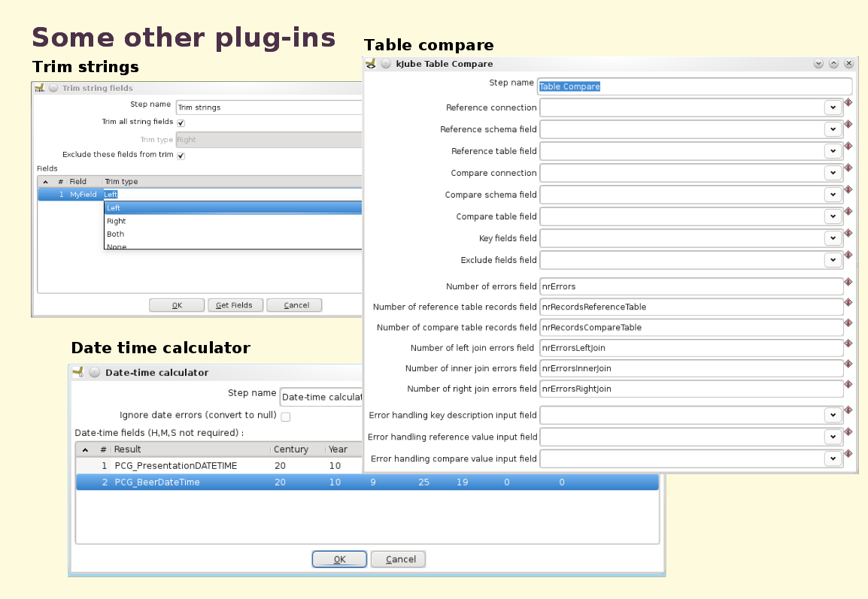
Task: Open Reference connection dropdown
Action: 833,108
